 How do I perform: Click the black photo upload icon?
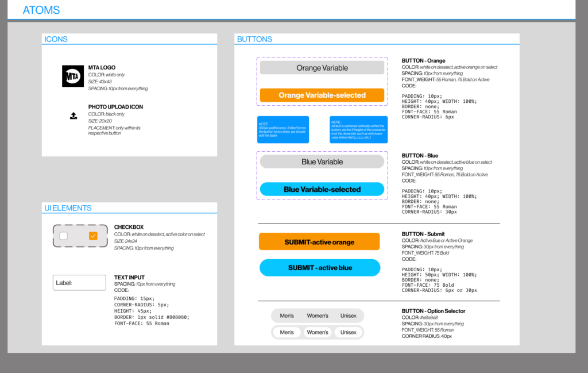click(x=73, y=116)
